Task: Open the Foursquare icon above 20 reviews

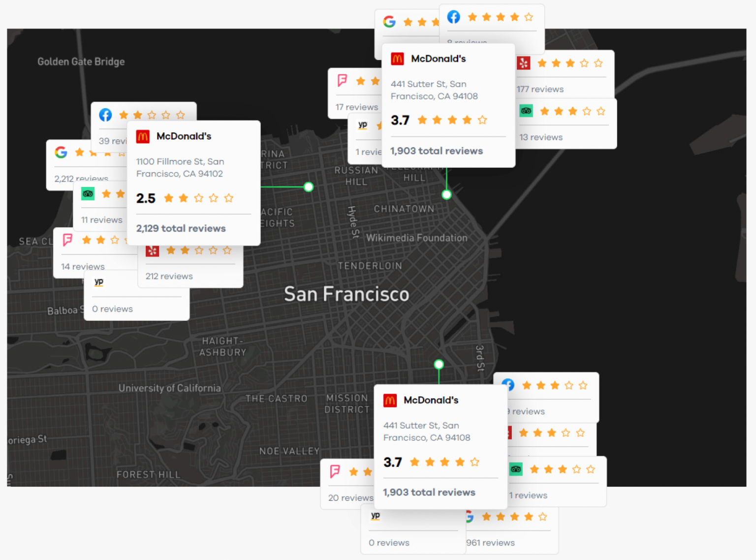Action: point(335,471)
